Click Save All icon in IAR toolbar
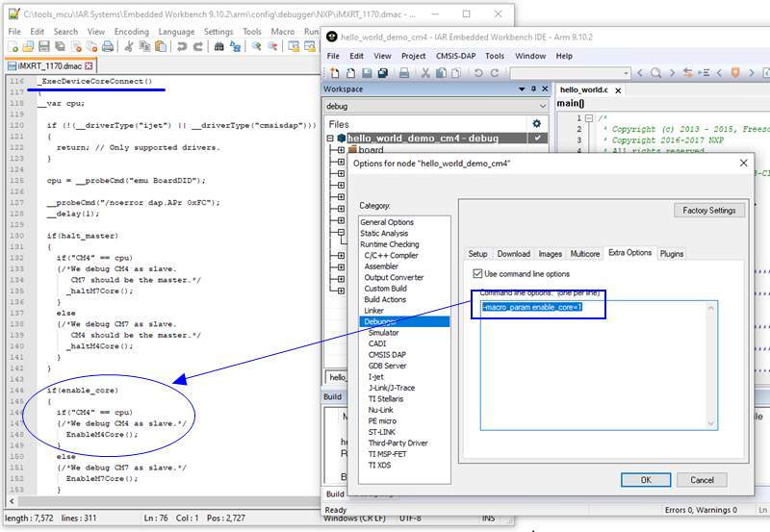The image size is (770, 532). 382,73
